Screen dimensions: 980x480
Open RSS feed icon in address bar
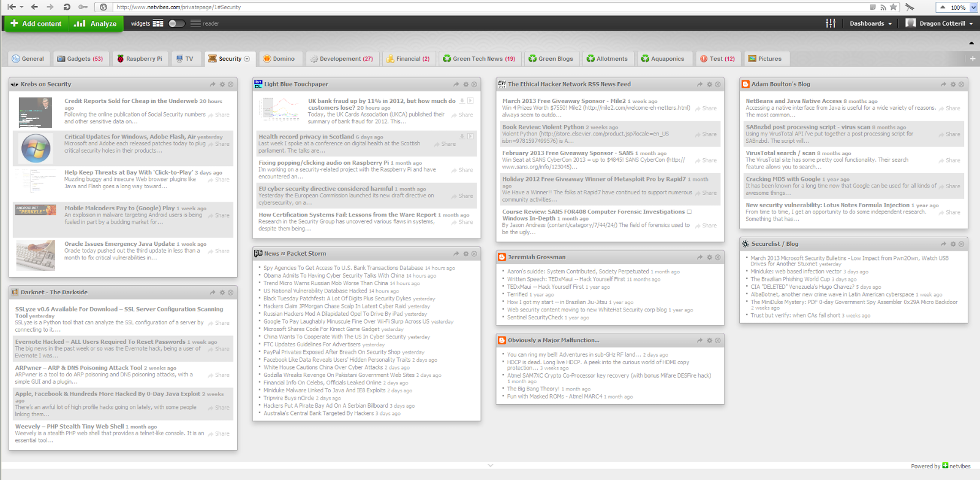[x=883, y=7]
